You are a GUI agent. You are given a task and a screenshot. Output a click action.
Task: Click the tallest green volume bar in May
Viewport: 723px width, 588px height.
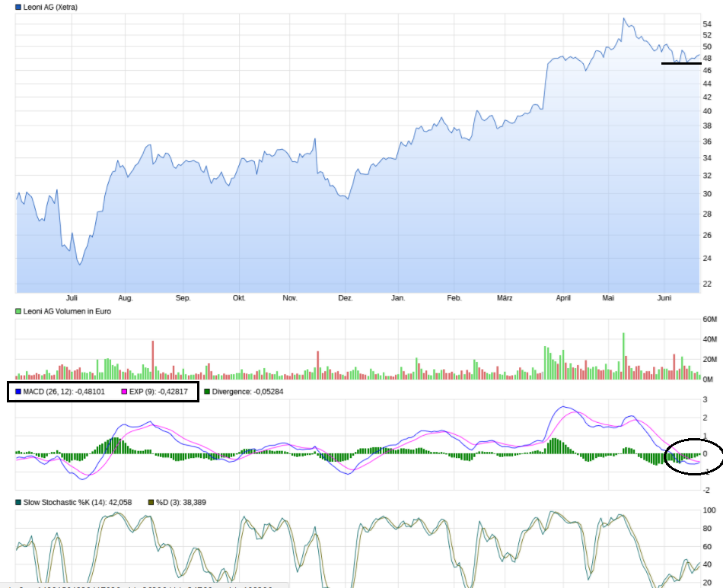(x=623, y=356)
